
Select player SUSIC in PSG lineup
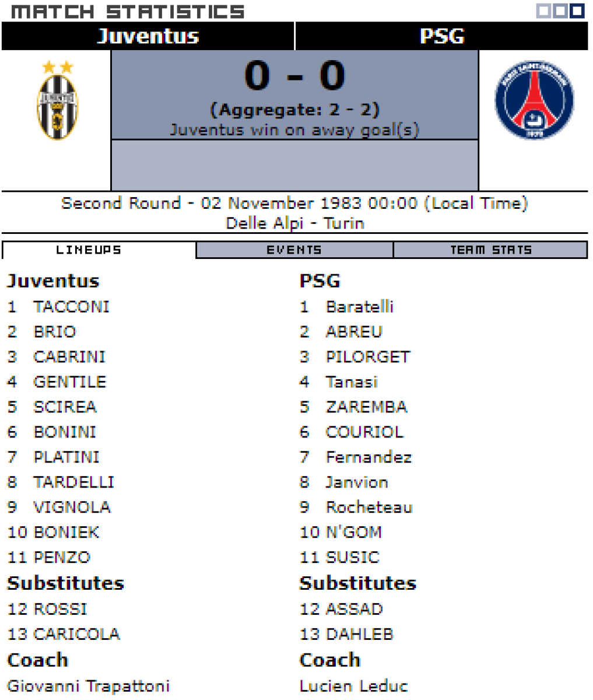coord(352,557)
